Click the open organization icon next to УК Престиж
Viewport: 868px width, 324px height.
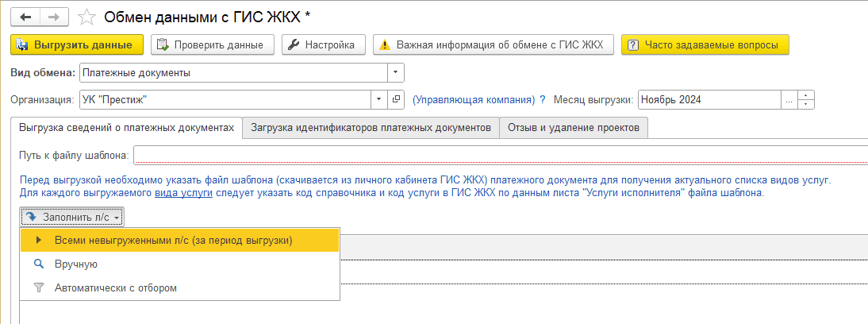pyautogui.click(x=396, y=100)
